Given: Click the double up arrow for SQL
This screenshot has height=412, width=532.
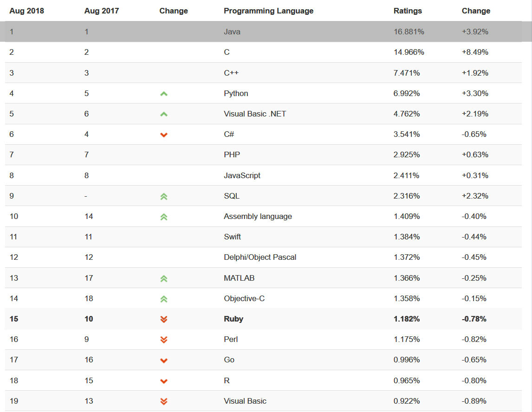Looking at the screenshot, I should 163,196.
